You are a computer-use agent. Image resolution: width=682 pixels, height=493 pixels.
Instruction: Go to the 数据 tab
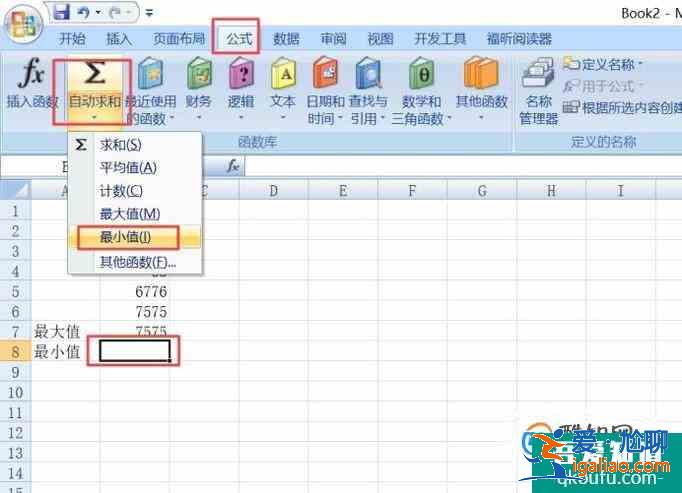click(286, 39)
